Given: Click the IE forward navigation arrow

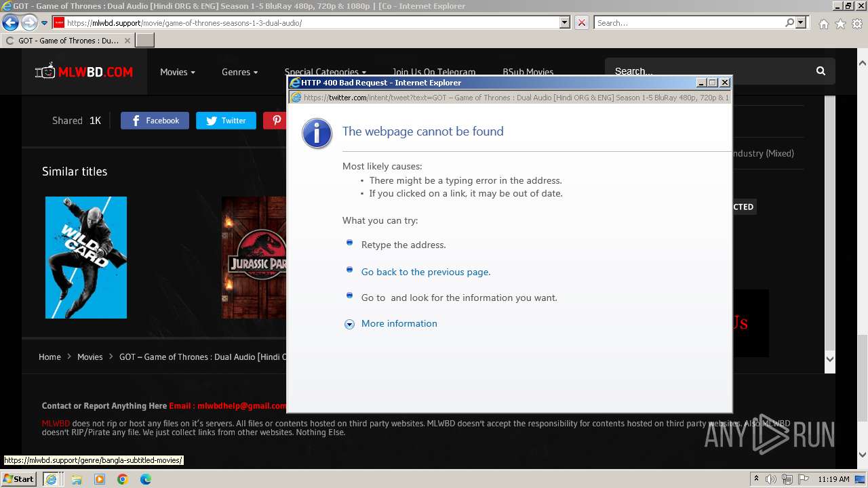Looking at the screenshot, I should click(28, 23).
